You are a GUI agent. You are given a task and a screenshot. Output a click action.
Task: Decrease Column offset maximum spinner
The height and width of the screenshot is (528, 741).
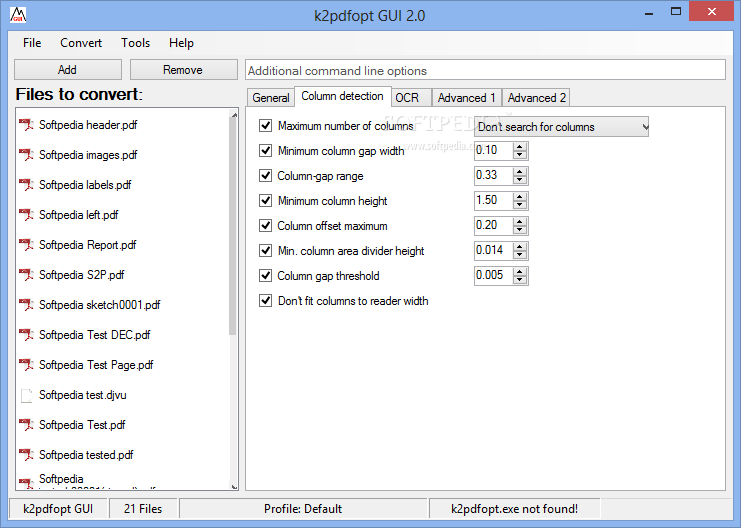coord(520,230)
